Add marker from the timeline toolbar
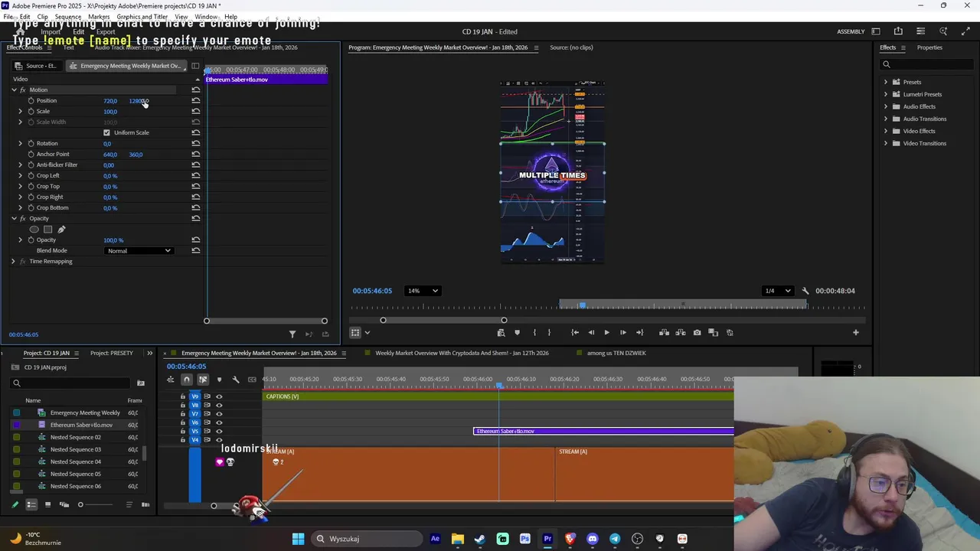980x551 pixels. point(219,380)
